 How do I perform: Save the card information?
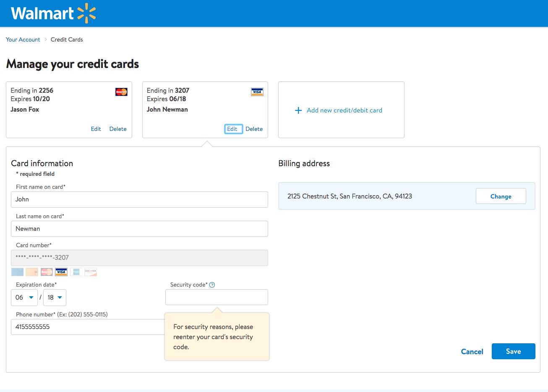point(513,351)
